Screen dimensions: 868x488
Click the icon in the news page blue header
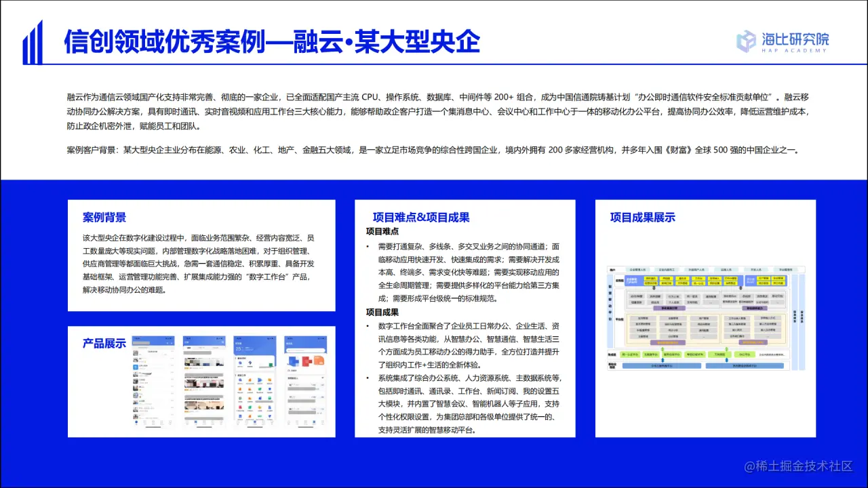222,342
